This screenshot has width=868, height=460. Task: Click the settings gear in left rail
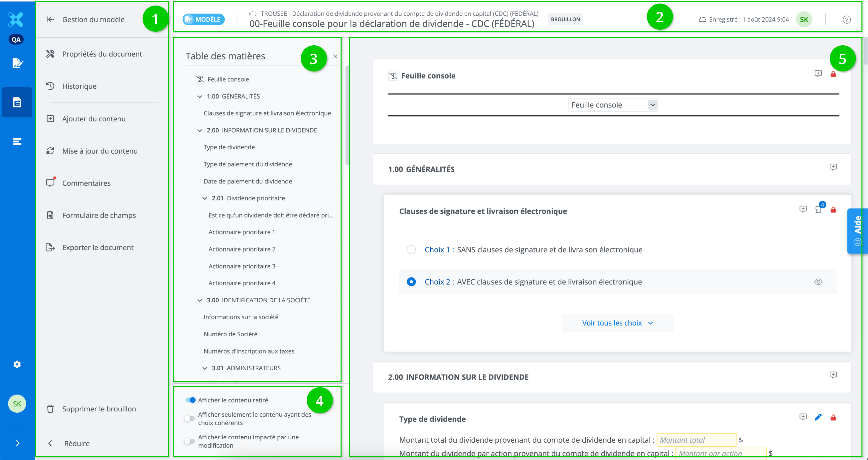click(x=17, y=364)
